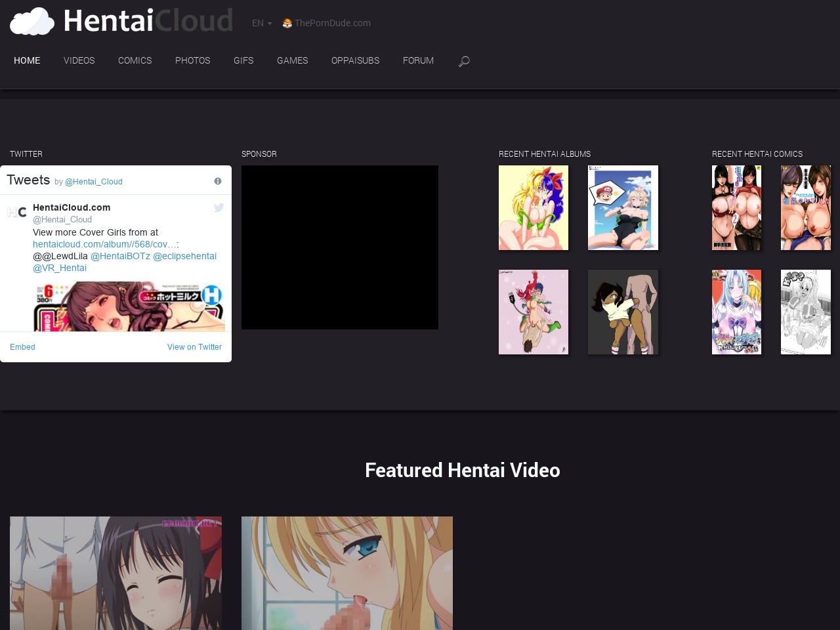Click the search magnifier icon in navbar
This screenshot has height=630, width=840.
(x=464, y=61)
